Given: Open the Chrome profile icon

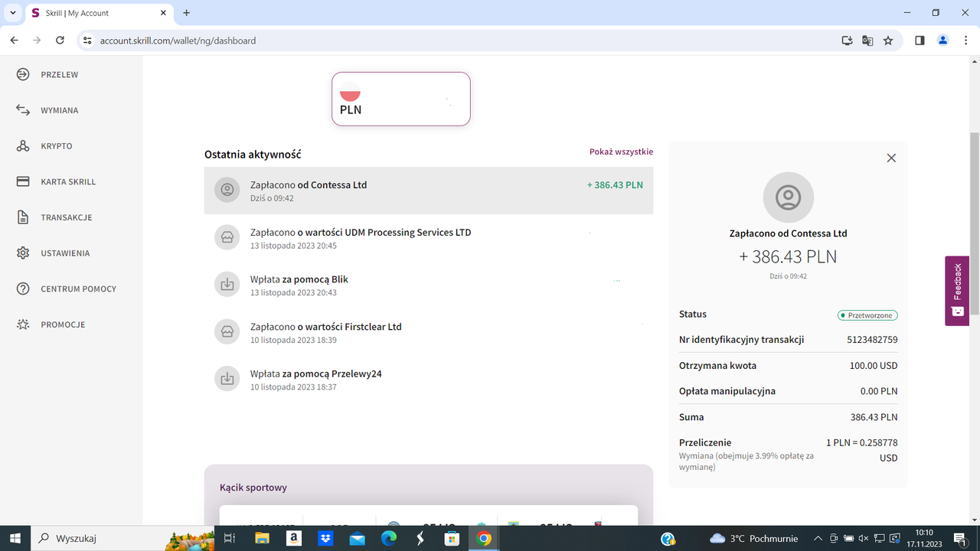Looking at the screenshot, I should [942, 41].
